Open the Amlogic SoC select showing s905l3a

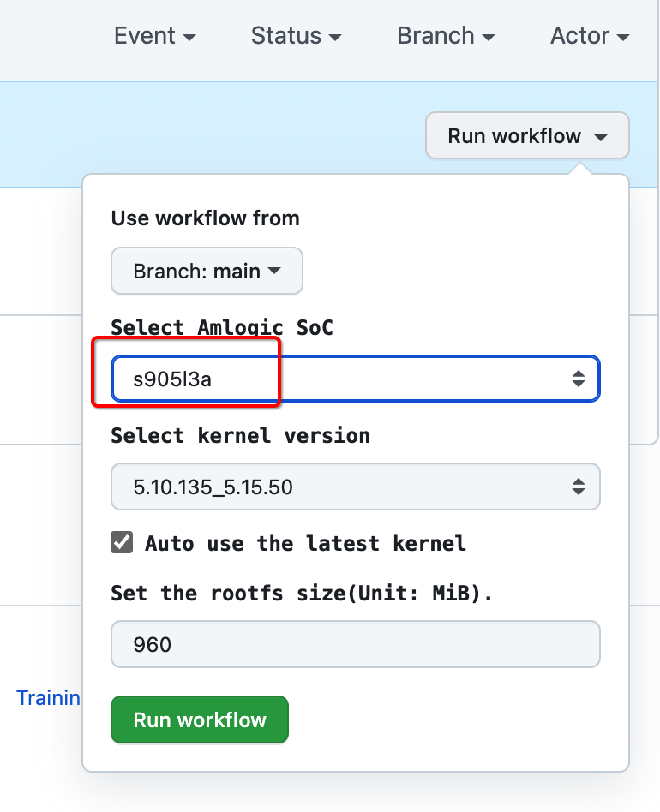pos(355,378)
